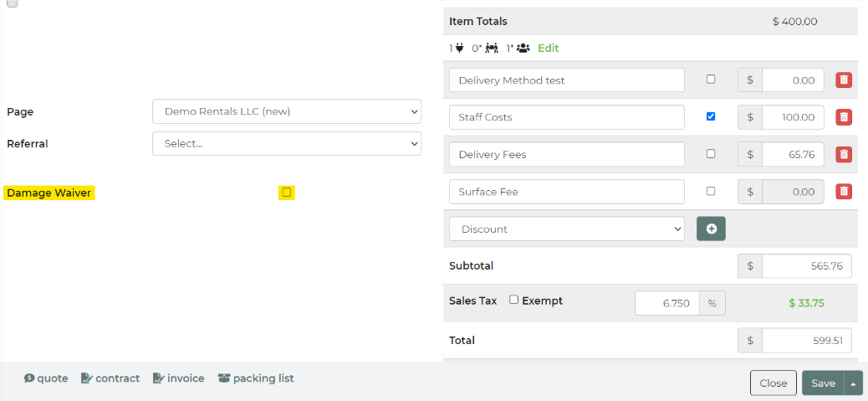Open the Page dropdown
This screenshot has height=401, width=868.
287,111
